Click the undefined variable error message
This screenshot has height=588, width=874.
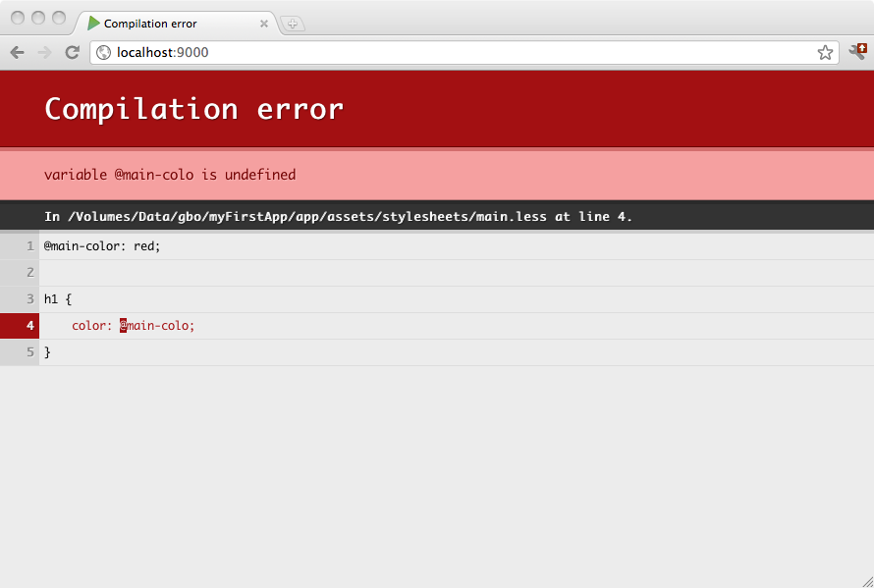tap(170, 175)
